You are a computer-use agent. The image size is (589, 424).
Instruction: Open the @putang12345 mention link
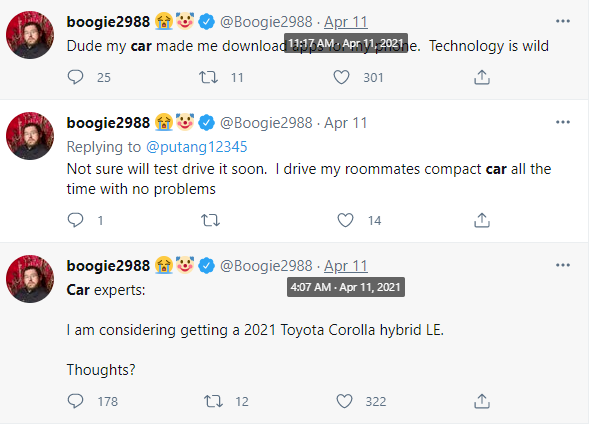tap(196, 147)
